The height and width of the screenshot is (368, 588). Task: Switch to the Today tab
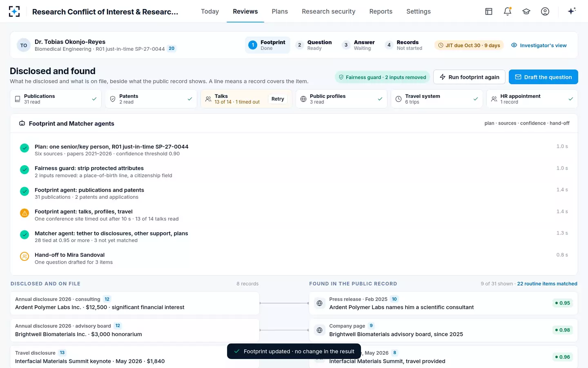tap(210, 11)
